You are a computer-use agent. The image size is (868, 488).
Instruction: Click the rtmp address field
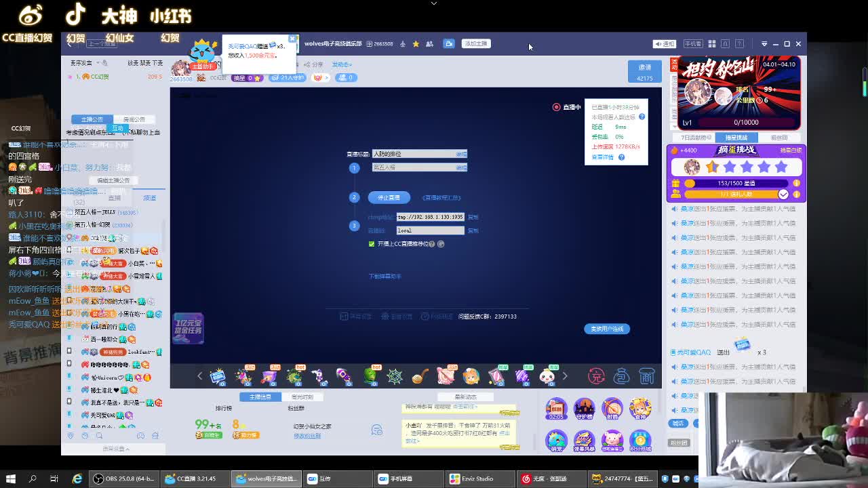pos(430,217)
